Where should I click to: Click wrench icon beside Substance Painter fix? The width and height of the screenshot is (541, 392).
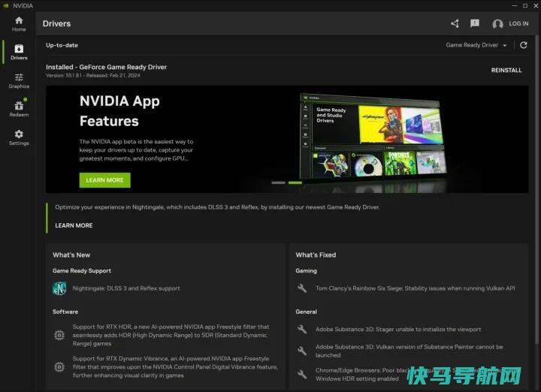[302, 351]
